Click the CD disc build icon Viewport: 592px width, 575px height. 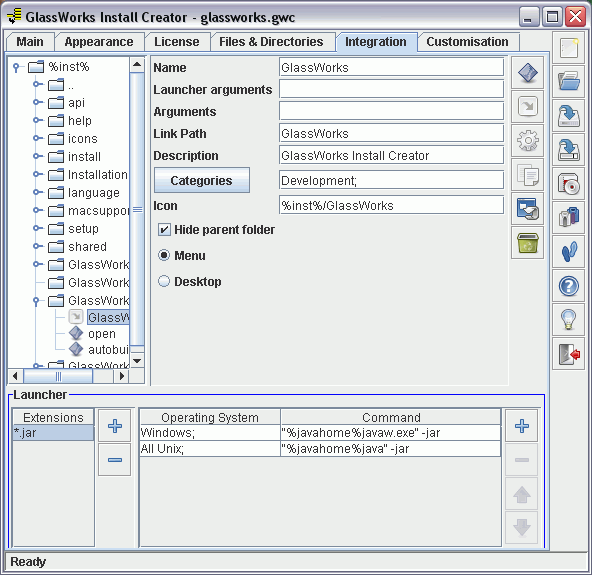569,183
